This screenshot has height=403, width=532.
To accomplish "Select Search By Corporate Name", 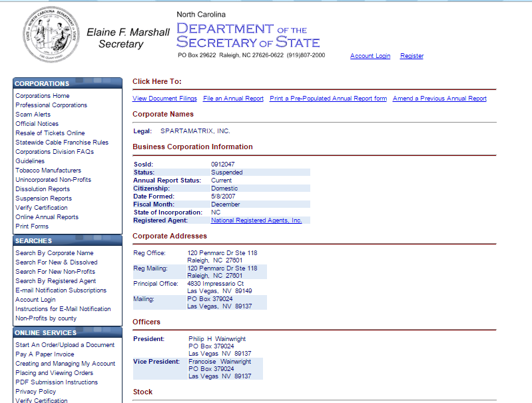I will point(55,253).
